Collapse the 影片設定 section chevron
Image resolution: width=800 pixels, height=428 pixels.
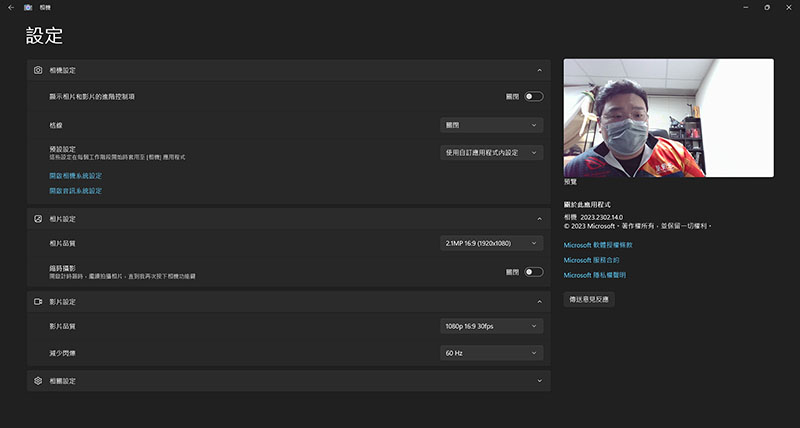click(x=539, y=302)
